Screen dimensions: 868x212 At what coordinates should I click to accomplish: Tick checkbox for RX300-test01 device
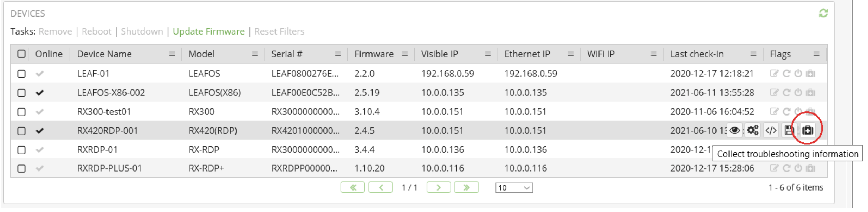pyautogui.click(x=21, y=112)
